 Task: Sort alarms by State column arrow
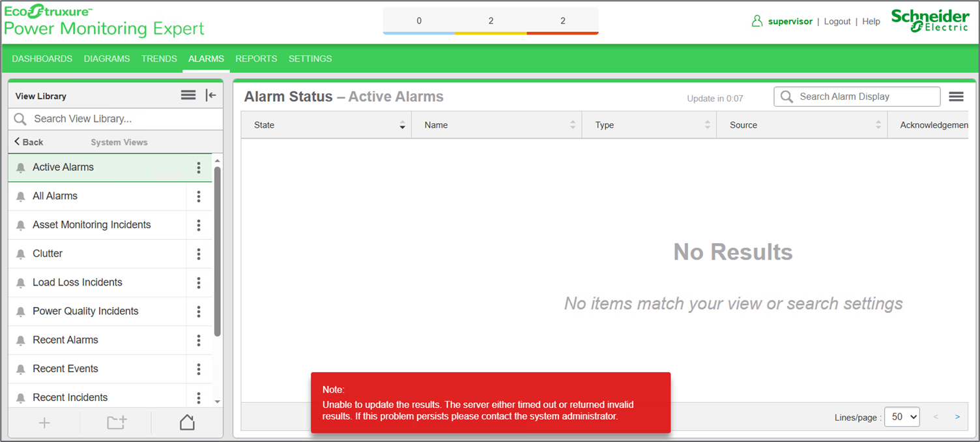click(402, 125)
